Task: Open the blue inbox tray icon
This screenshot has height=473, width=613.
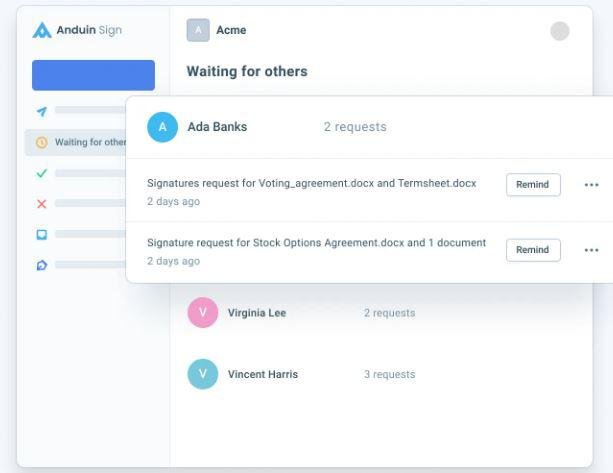Action: point(41,235)
